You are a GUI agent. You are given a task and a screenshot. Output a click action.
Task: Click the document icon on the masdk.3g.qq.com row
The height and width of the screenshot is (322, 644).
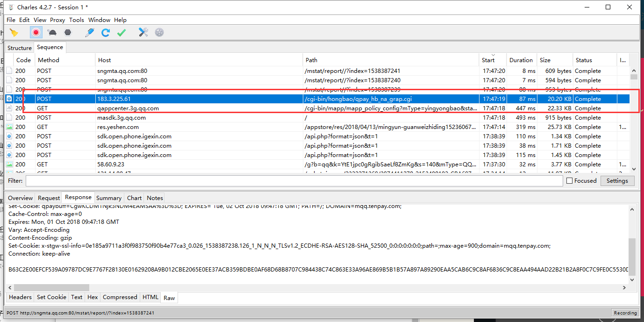click(9, 118)
